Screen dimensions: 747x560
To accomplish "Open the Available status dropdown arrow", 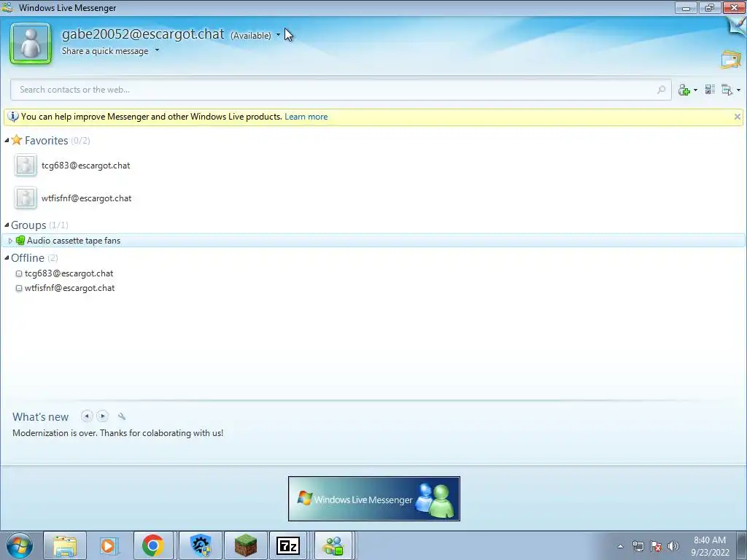I will 278,35.
